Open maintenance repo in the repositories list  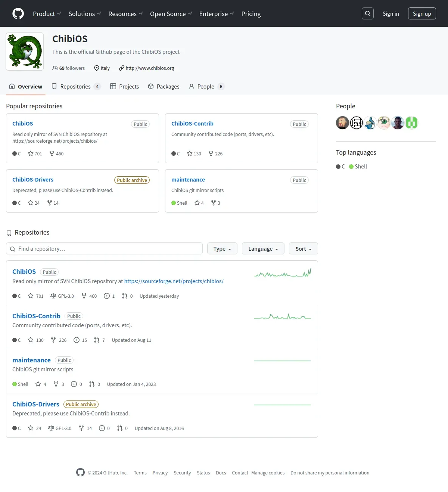pos(31,360)
